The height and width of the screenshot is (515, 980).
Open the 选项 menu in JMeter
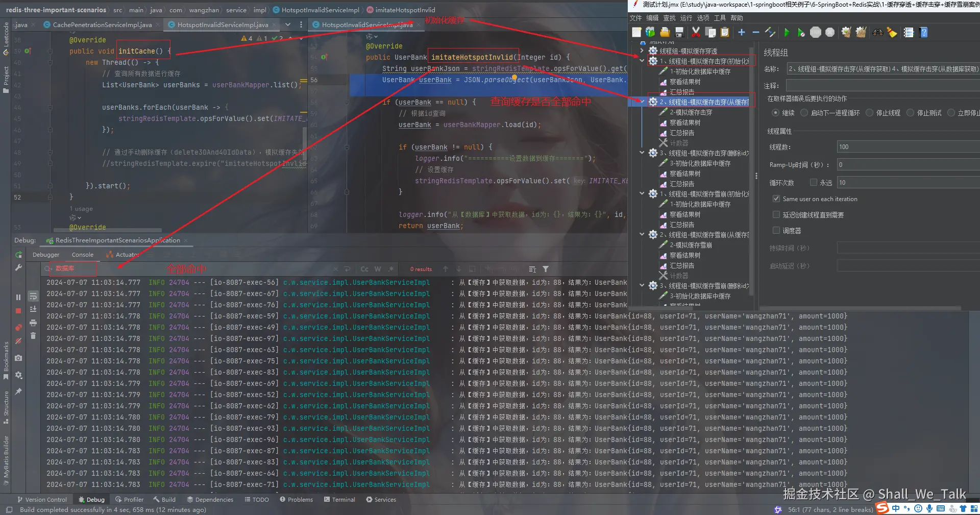[703, 18]
